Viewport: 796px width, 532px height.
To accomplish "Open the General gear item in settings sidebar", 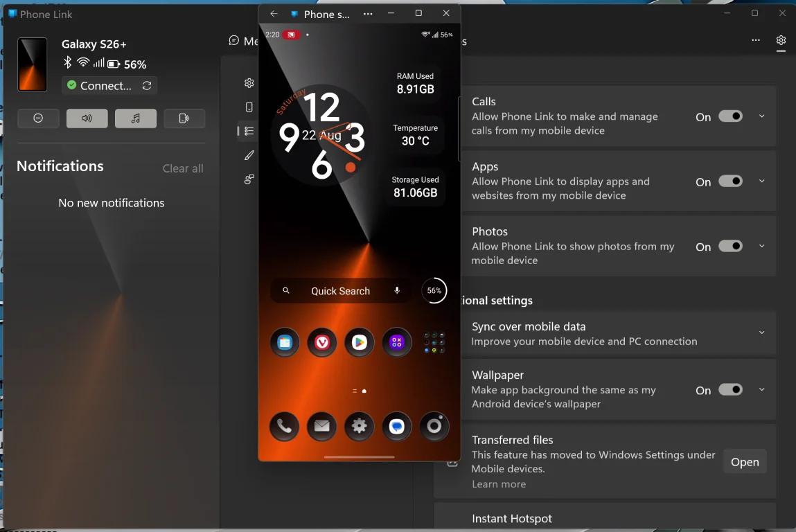I will (x=249, y=82).
